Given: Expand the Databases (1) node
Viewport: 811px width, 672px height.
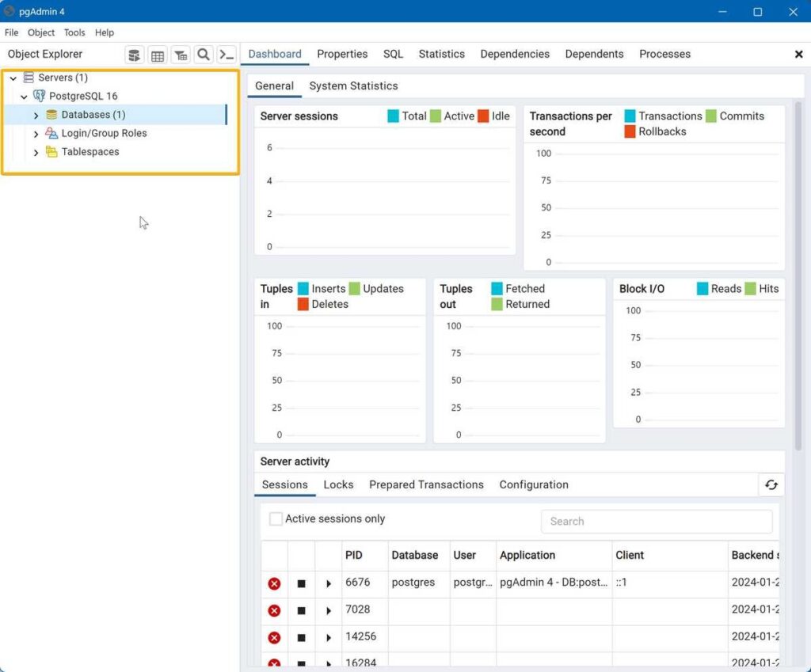Looking at the screenshot, I should (x=36, y=116).
